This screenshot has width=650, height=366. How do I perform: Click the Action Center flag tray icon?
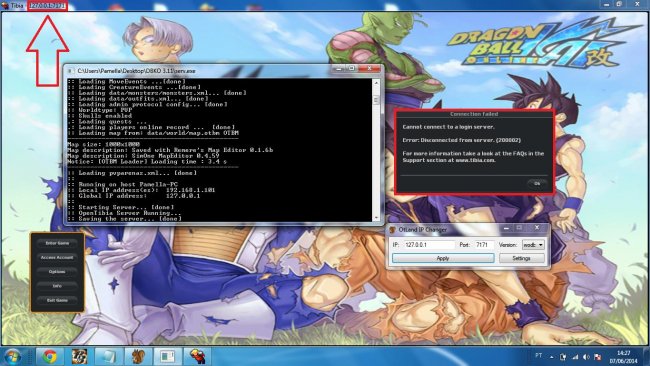point(597,356)
